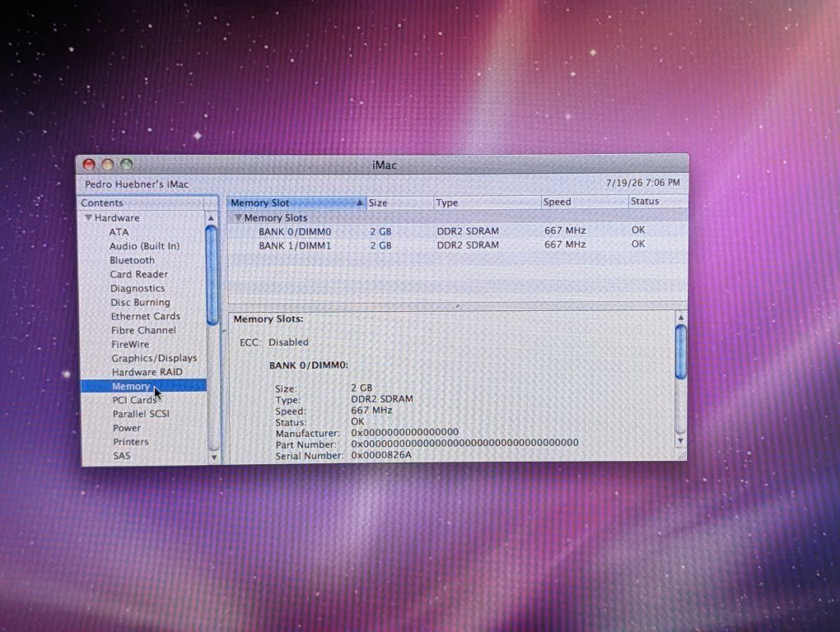The width and height of the screenshot is (840, 632).
Task: Select the BANK 1/DIMM1 row
Action: 458,245
